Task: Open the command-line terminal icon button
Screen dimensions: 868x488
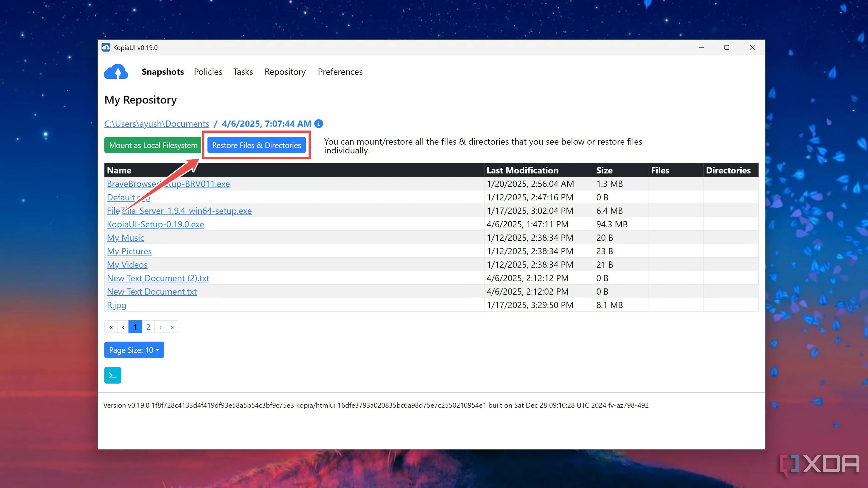Action: [113, 375]
